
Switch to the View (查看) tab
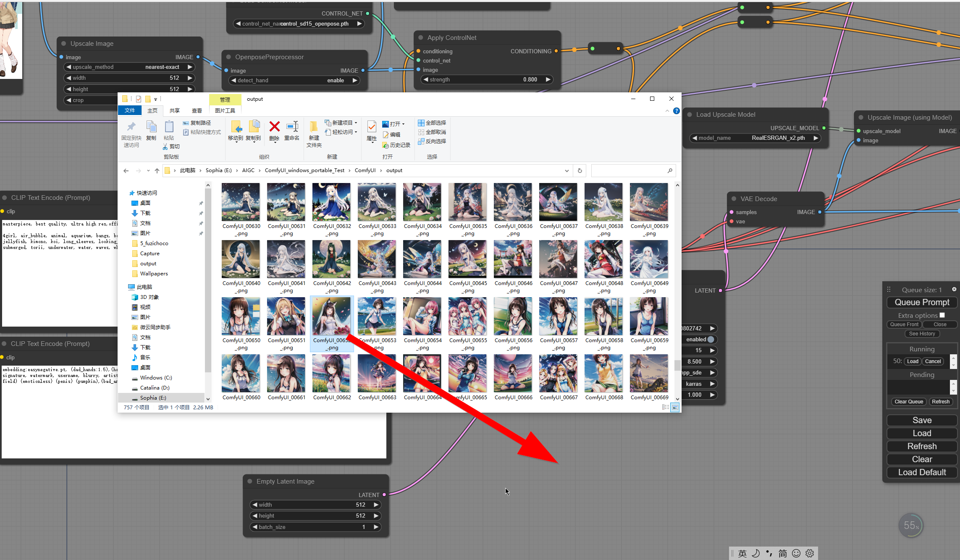pos(197,111)
